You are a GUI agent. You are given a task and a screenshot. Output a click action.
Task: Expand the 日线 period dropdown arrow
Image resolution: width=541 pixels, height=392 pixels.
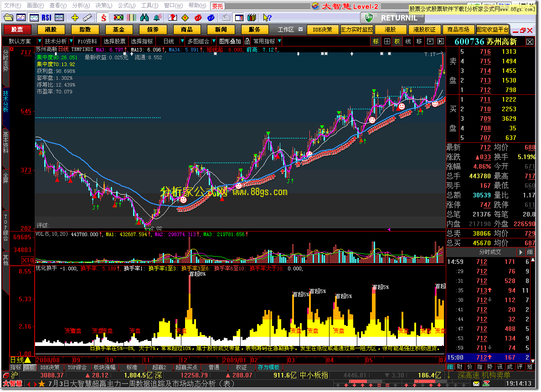coord(182,41)
